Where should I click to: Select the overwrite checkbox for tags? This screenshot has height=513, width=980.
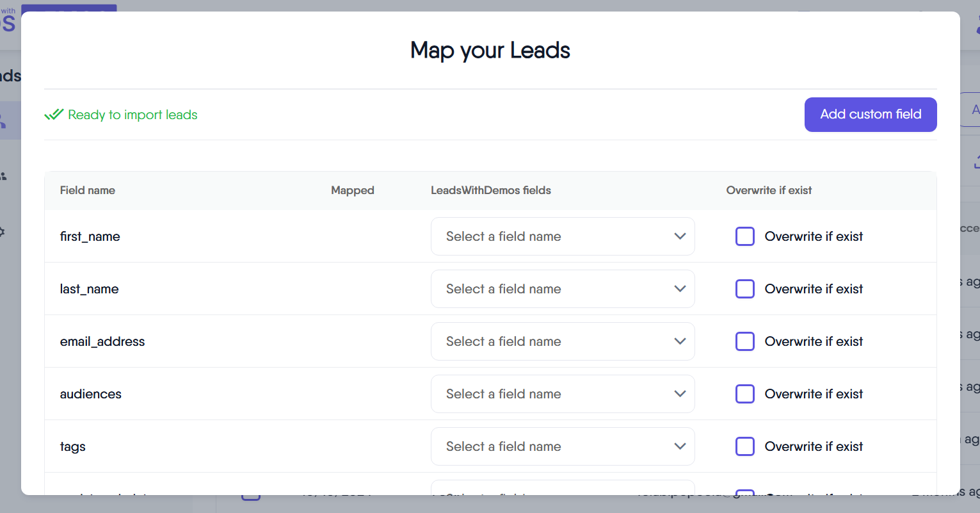[x=744, y=446]
